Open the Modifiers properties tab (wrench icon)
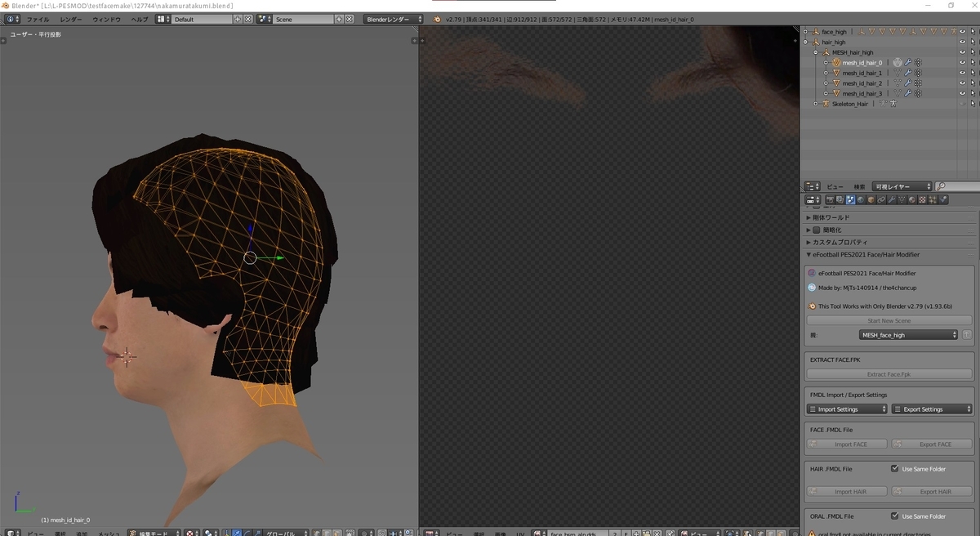 point(892,199)
